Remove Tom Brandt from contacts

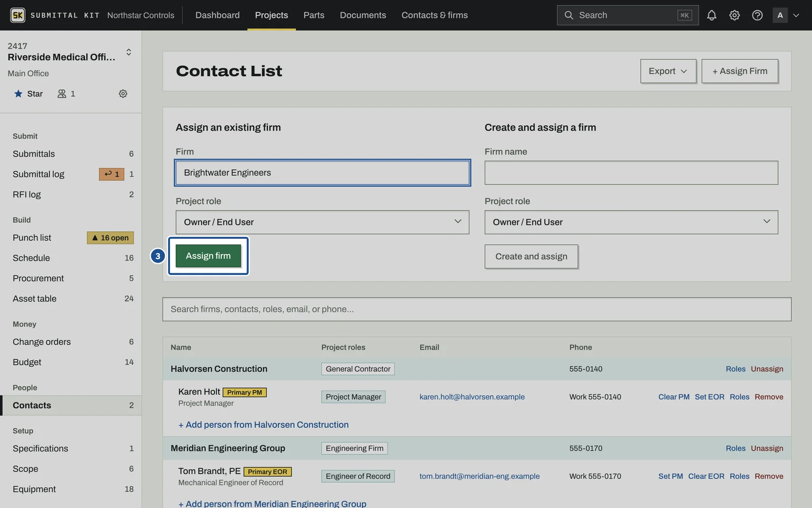pyautogui.click(x=769, y=476)
